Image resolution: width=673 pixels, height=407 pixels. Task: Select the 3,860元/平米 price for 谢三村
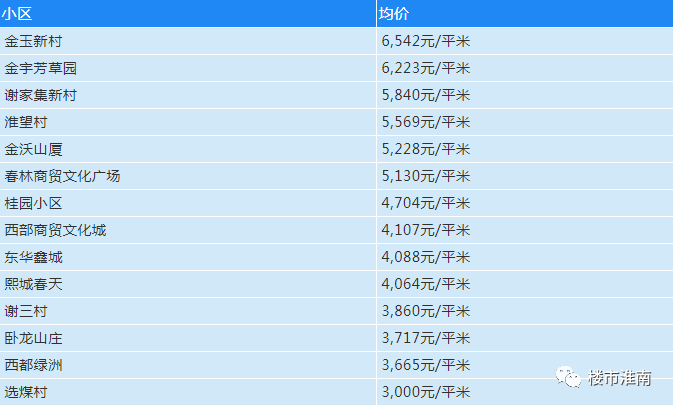[x=426, y=311]
